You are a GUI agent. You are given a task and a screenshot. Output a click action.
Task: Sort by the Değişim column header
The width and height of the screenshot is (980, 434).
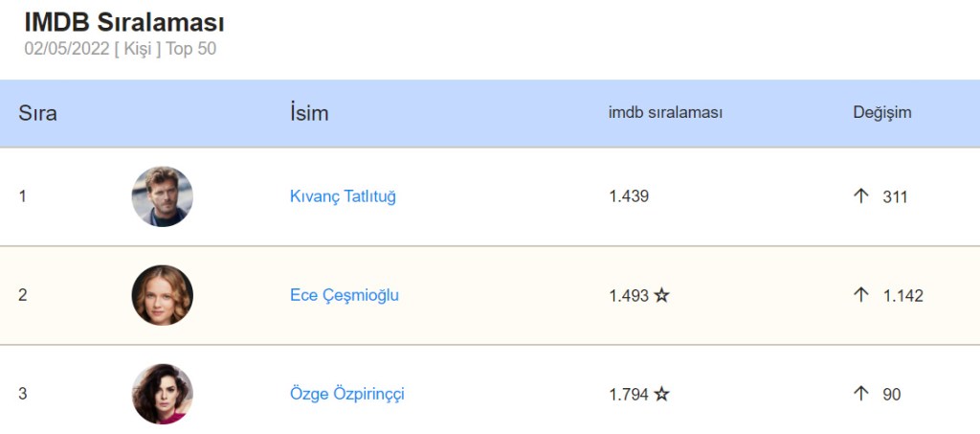(881, 113)
